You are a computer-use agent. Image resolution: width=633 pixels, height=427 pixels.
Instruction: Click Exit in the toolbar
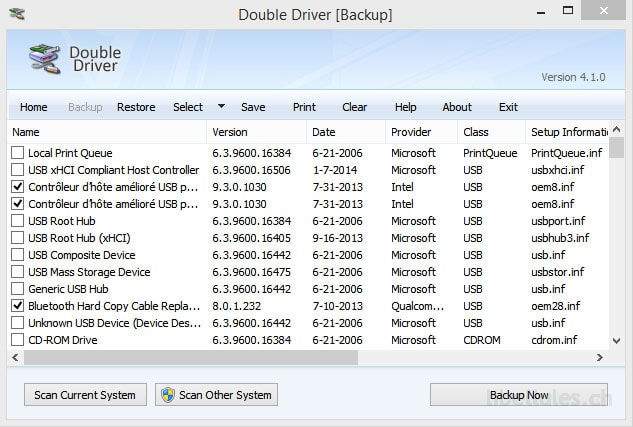pyautogui.click(x=508, y=107)
